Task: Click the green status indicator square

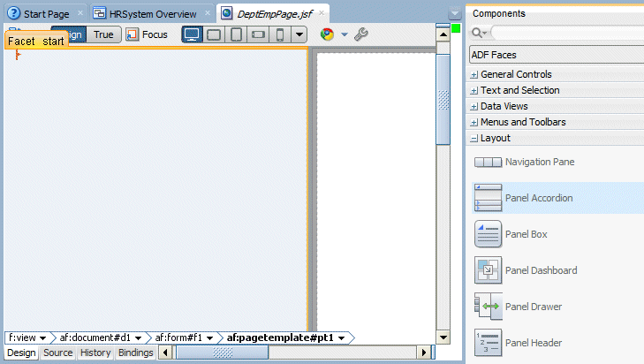Action: tap(456, 28)
